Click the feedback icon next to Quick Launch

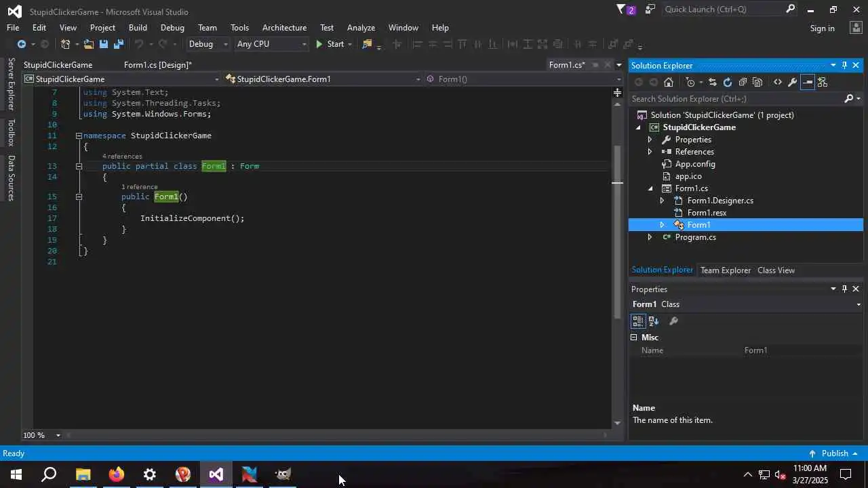tap(650, 9)
